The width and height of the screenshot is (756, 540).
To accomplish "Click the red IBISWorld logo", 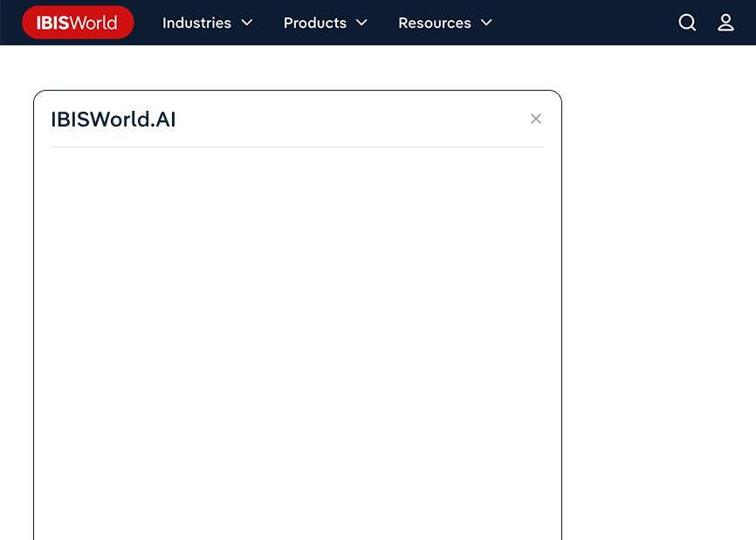I will (x=78, y=23).
